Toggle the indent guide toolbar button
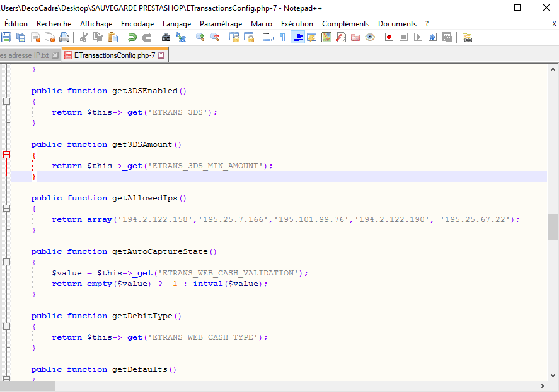This screenshot has height=392, width=559. tap(297, 37)
